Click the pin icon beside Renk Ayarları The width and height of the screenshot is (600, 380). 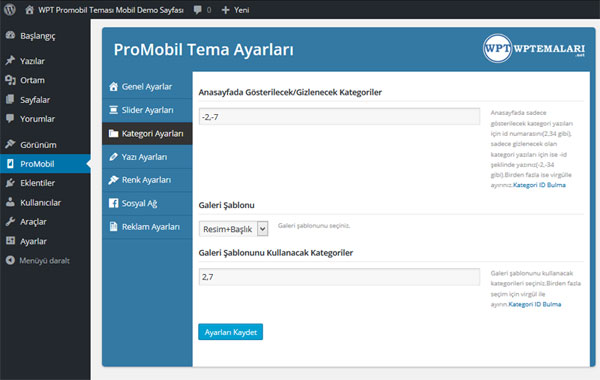113,180
